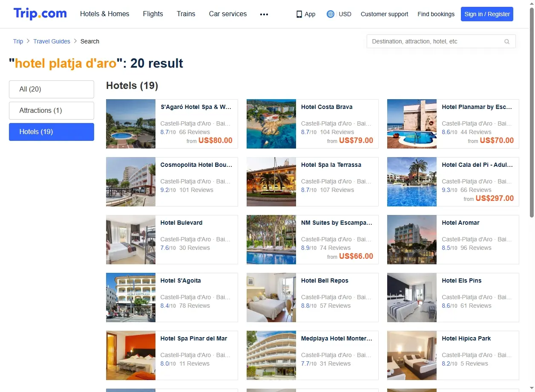Click the globe currency icon
This screenshot has height=392, width=535.
click(x=330, y=14)
